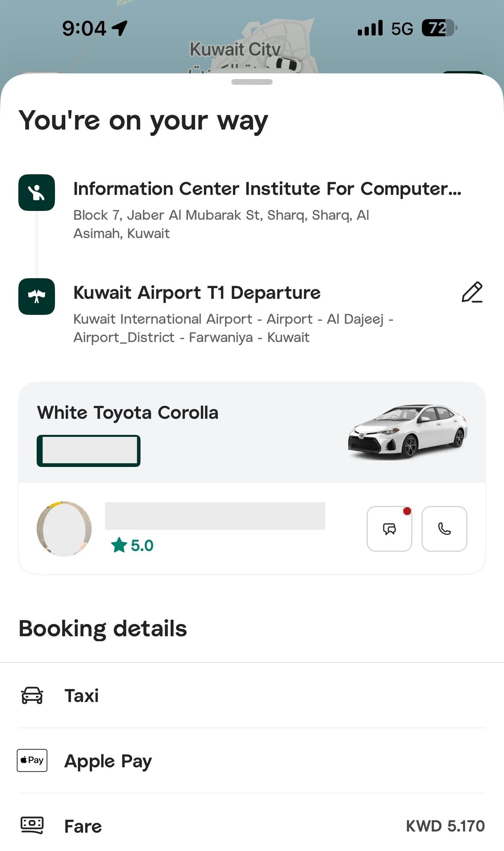Screen dimensions: 504x851
Task: Tap the pickup location person icon
Action: tap(37, 193)
